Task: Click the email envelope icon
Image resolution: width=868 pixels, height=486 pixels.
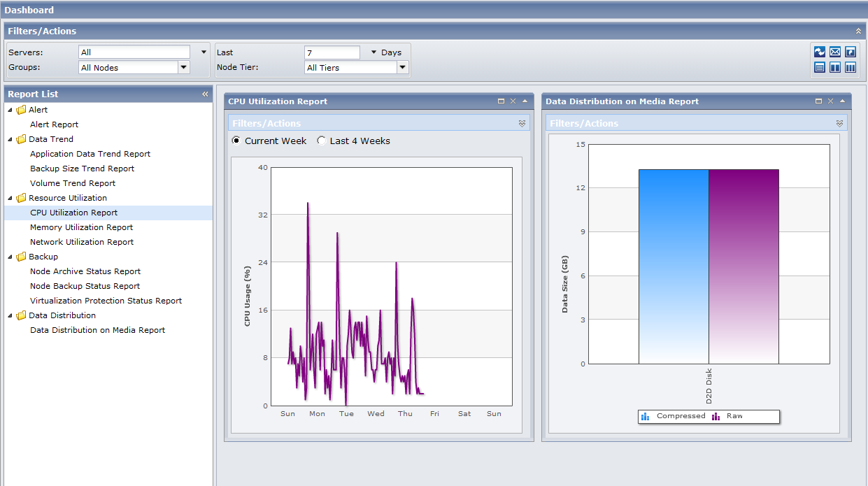Action: [835, 52]
